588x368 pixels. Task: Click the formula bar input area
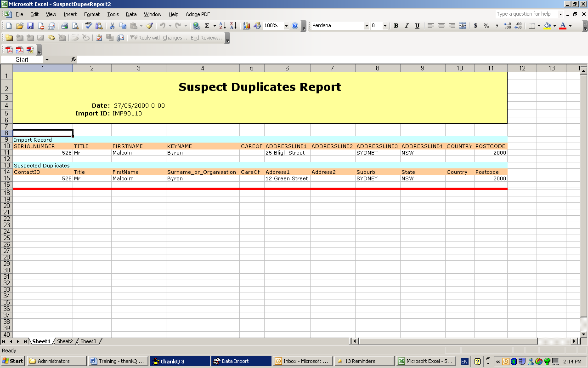point(331,59)
